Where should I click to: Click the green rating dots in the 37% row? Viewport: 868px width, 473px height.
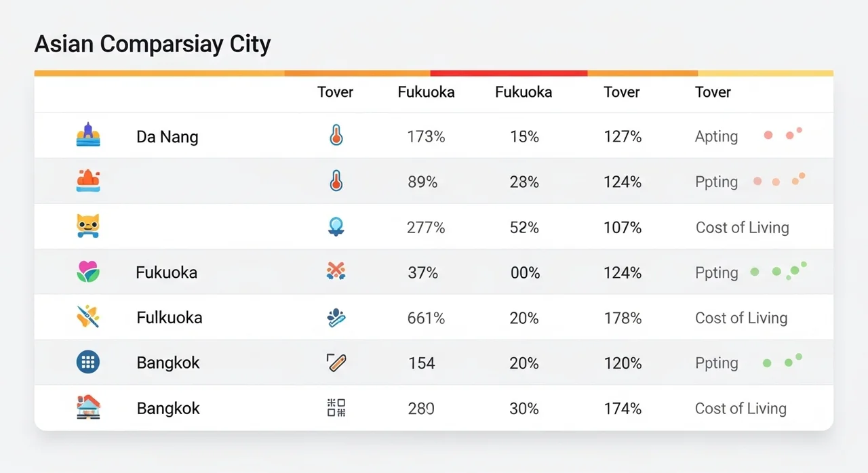778,271
